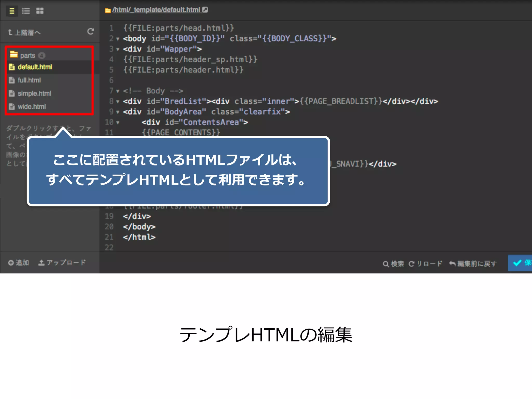Click the simple.html file icon
Screen dimensions: 532x399
click(12, 94)
